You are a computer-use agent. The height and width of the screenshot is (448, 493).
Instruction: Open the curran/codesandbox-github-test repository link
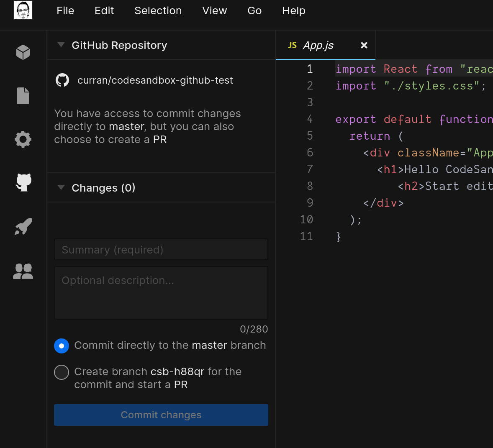point(155,80)
